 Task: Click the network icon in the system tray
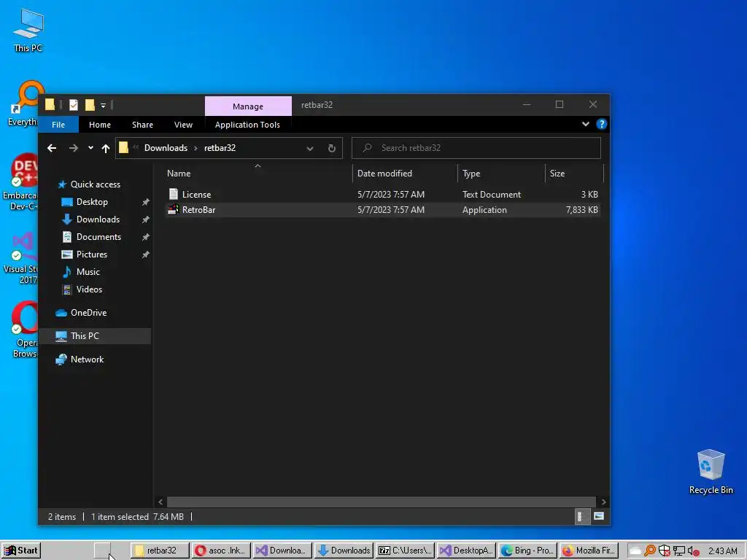[679, 551]
